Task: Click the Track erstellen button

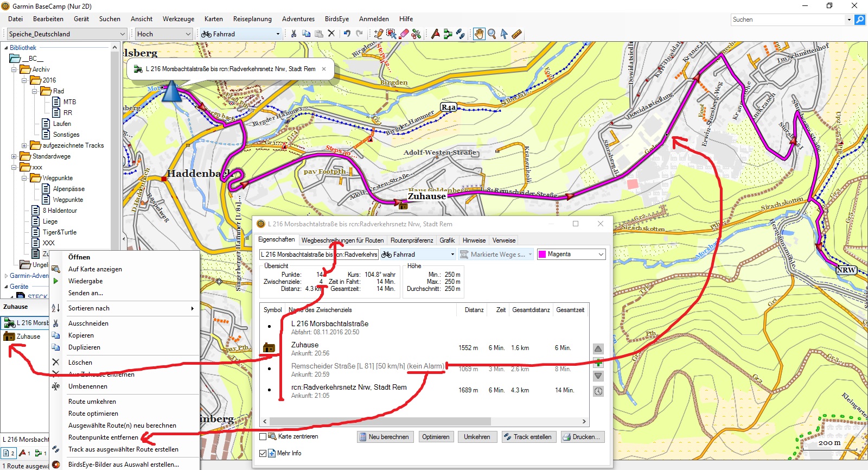Action: click(528, 437)
